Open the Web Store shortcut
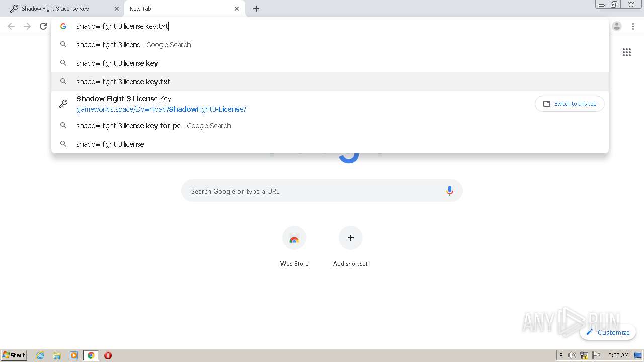 tap(294, 238)
